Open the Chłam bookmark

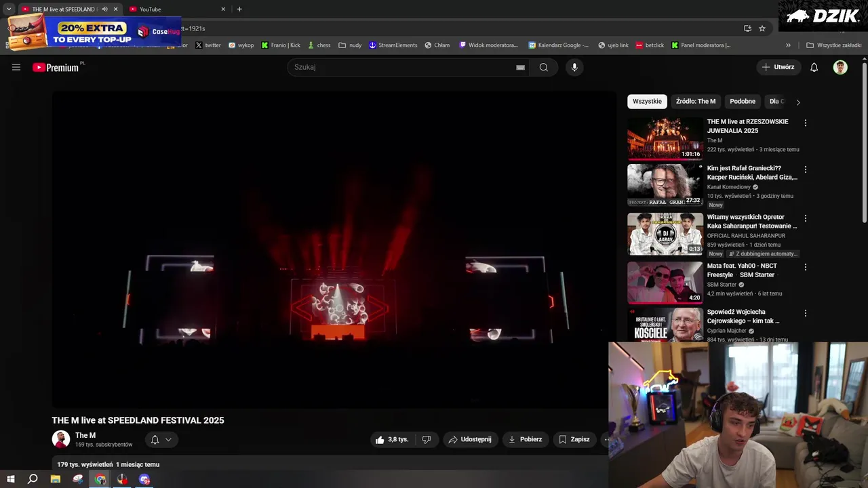437,45
